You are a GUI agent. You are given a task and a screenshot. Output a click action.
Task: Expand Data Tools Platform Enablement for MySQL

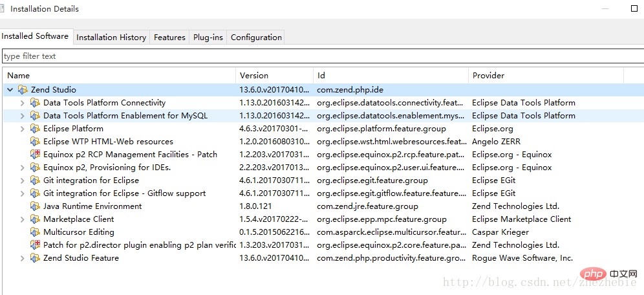pos(23,116)
